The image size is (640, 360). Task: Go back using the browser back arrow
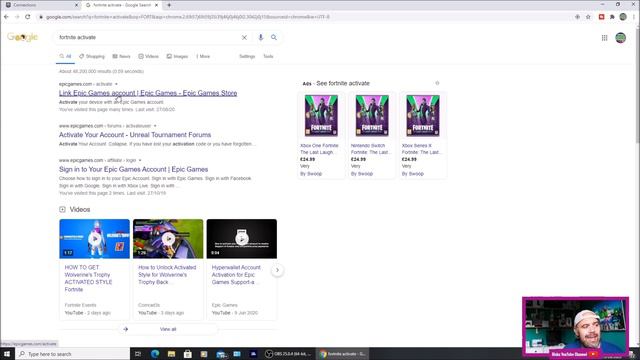(x=6, y=17)
